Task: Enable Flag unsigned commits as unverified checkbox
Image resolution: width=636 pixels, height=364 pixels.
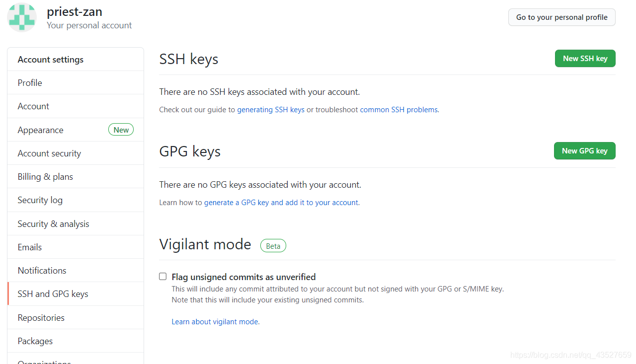Action: tap(163, 277)
